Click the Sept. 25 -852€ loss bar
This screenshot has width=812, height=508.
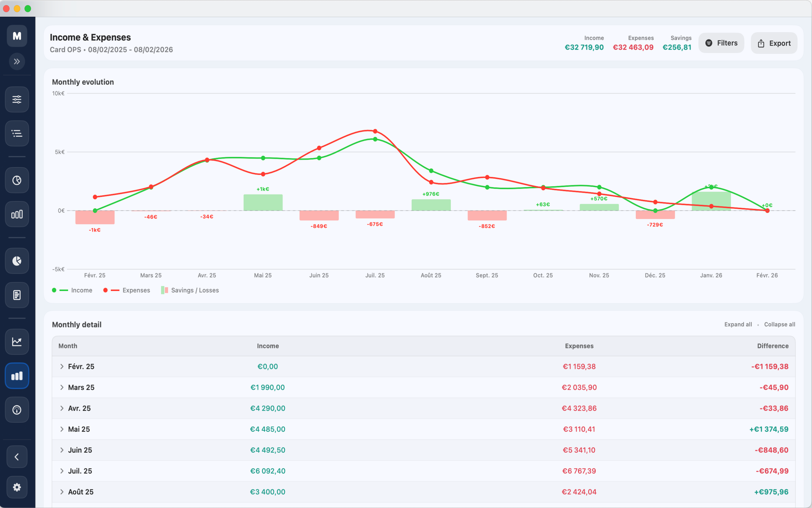(487, 216)
